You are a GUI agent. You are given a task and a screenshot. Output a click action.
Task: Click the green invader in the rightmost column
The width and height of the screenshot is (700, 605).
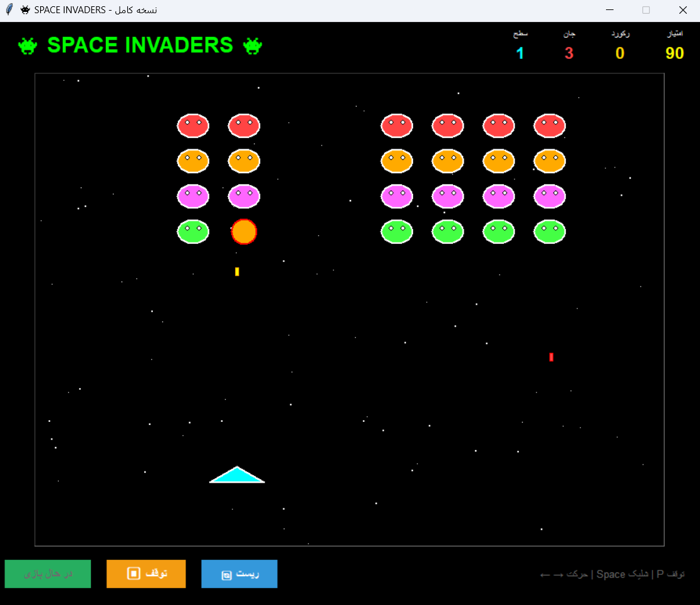(550, 231)
